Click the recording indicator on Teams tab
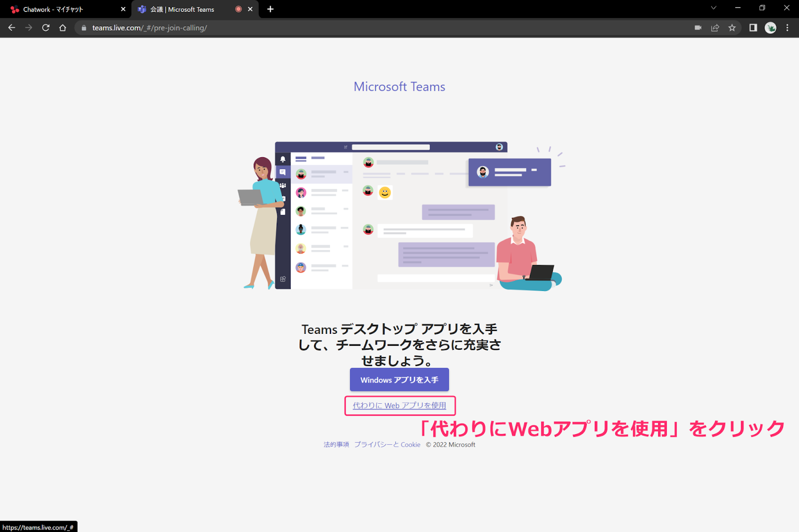799x532 pixels. tap(238, 9)
